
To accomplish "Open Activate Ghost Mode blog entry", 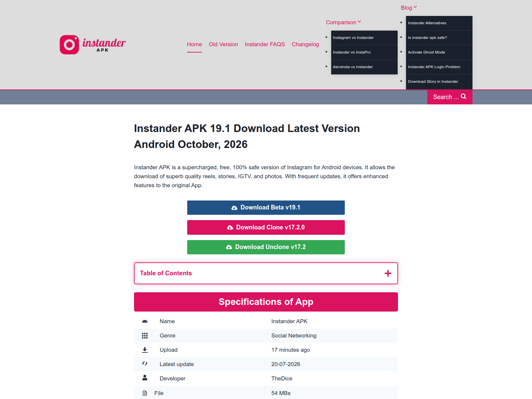I will tap(439, 52).
